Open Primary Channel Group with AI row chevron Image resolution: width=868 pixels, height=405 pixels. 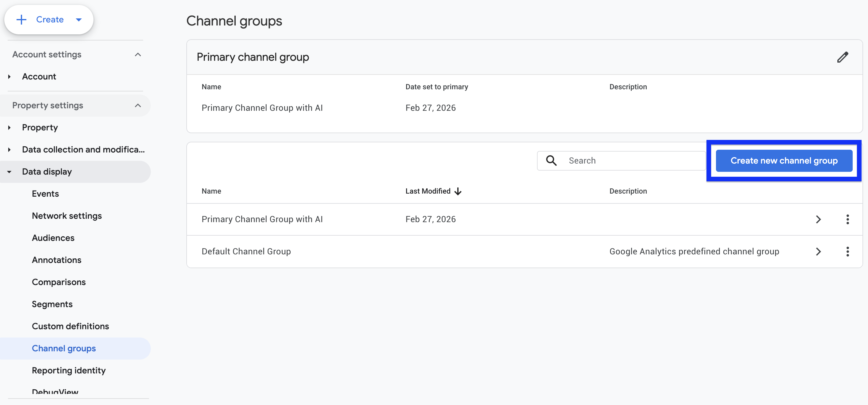click(818, 219)
